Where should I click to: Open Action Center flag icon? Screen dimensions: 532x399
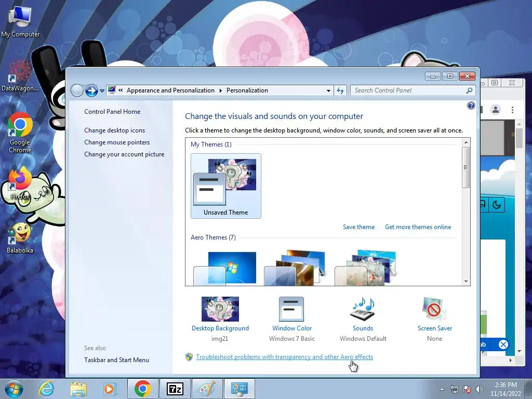coord(467,389)
